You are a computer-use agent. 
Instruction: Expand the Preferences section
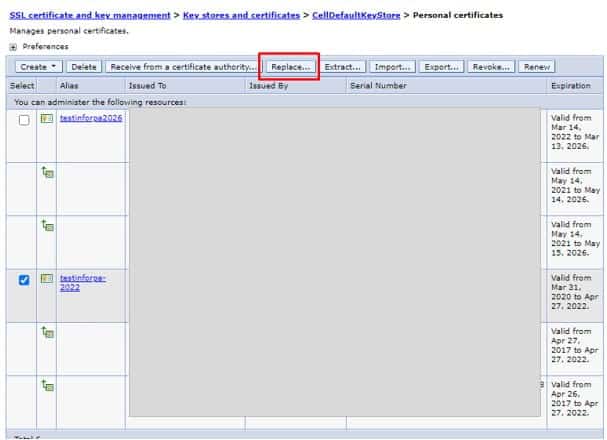pos(13,47)
